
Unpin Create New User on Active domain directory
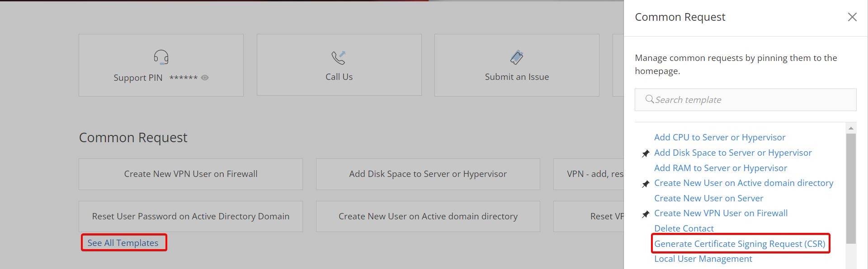coord(646,184)
